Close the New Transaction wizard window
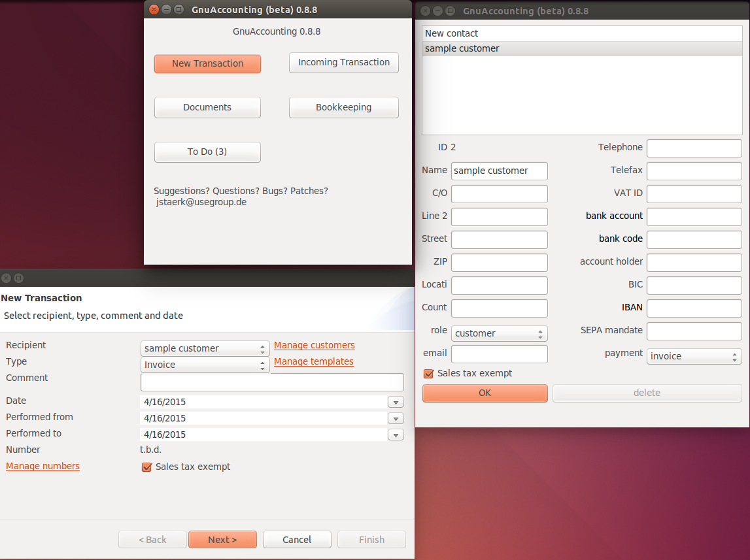Image resolution: width=750 pixels, height=560 pixels. [x=7, y=278]
